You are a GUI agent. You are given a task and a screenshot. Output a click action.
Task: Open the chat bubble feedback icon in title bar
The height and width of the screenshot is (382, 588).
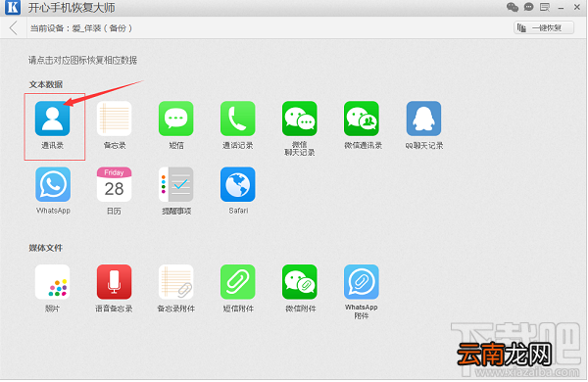click(x=529, y=7)
